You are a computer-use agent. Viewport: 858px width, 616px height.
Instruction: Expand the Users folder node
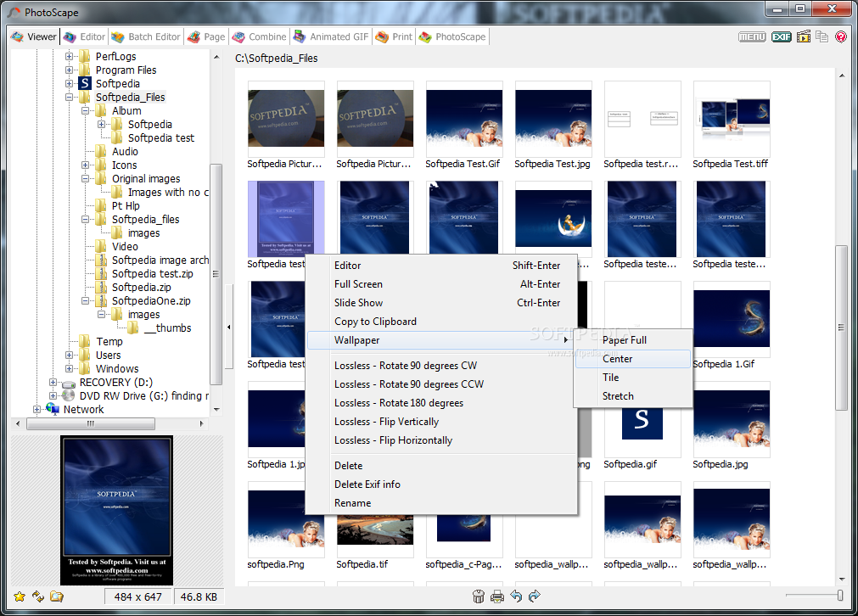coord(69,355)
